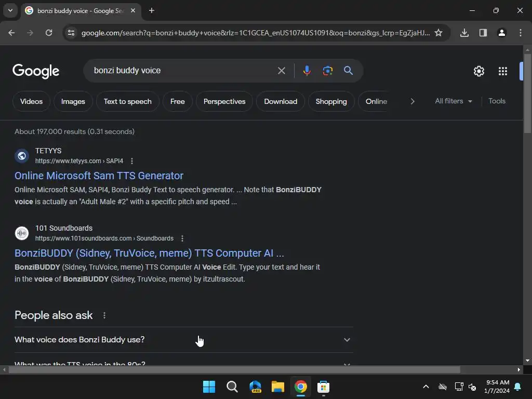Click the vertical scrollbar thumb
Viewport: 532px width, 399px height.
[x=527, y=94]
